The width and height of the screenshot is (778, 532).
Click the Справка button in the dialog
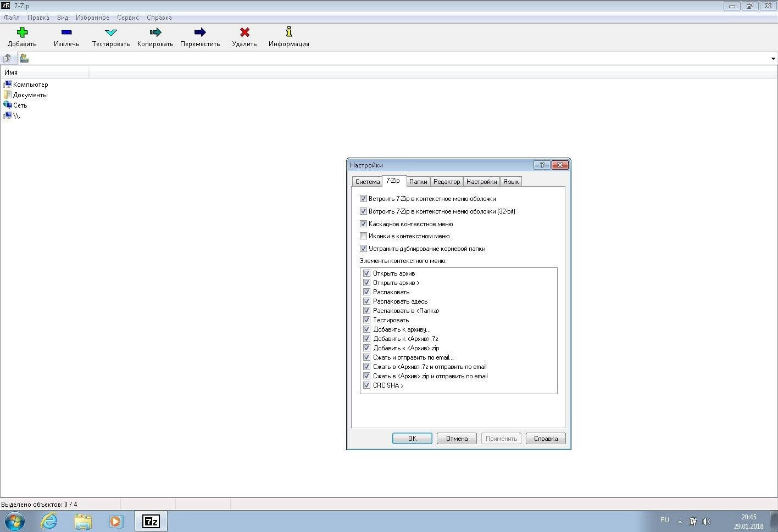546,439
